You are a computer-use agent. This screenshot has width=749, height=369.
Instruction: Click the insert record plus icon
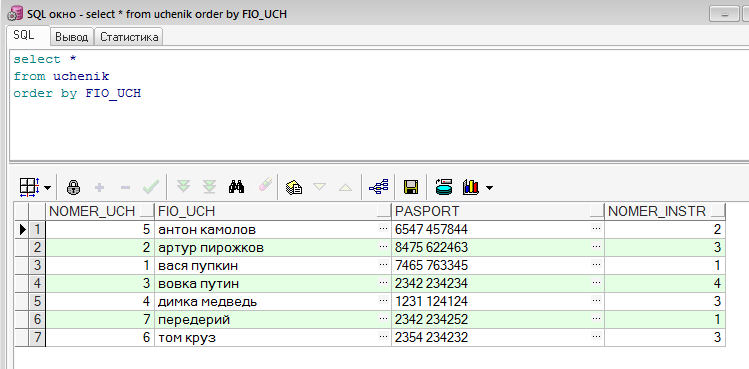click(x=99, y=187)
